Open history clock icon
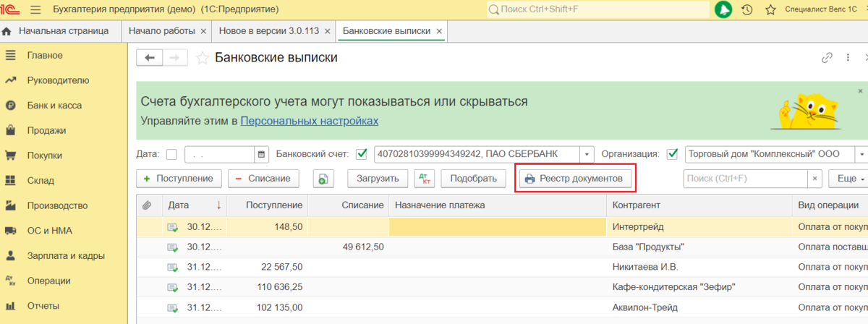 pos(747,9)
